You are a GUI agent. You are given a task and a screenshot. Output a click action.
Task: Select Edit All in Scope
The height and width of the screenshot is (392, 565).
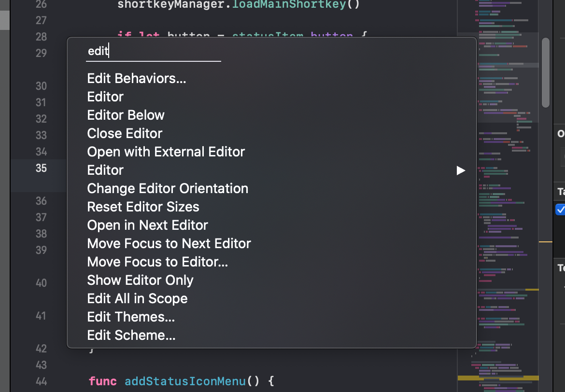(137, 298)
